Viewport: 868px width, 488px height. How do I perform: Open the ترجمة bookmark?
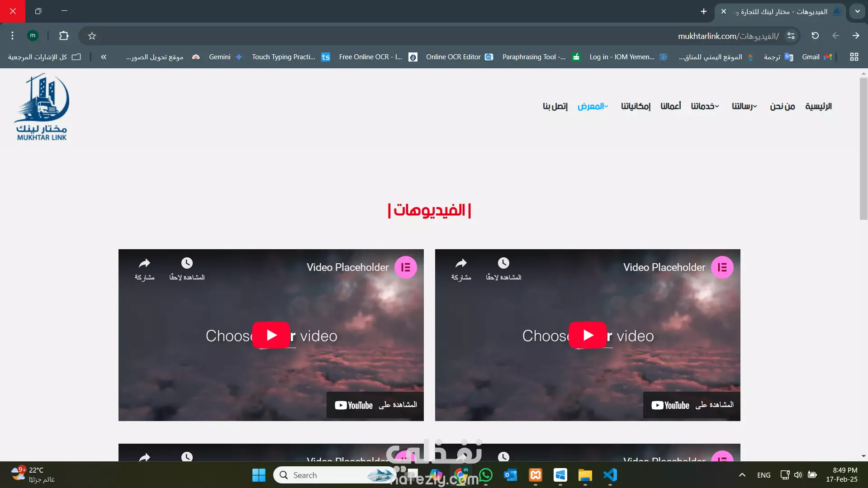point(778,57)
